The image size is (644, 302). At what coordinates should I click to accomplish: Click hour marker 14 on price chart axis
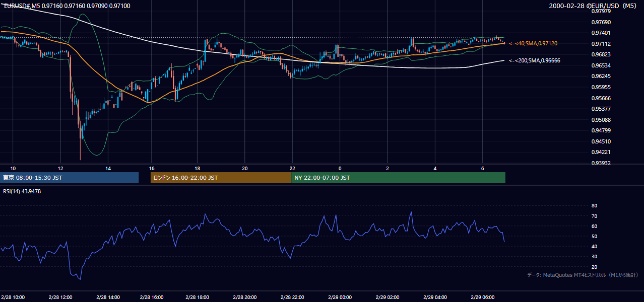point(108,168)
